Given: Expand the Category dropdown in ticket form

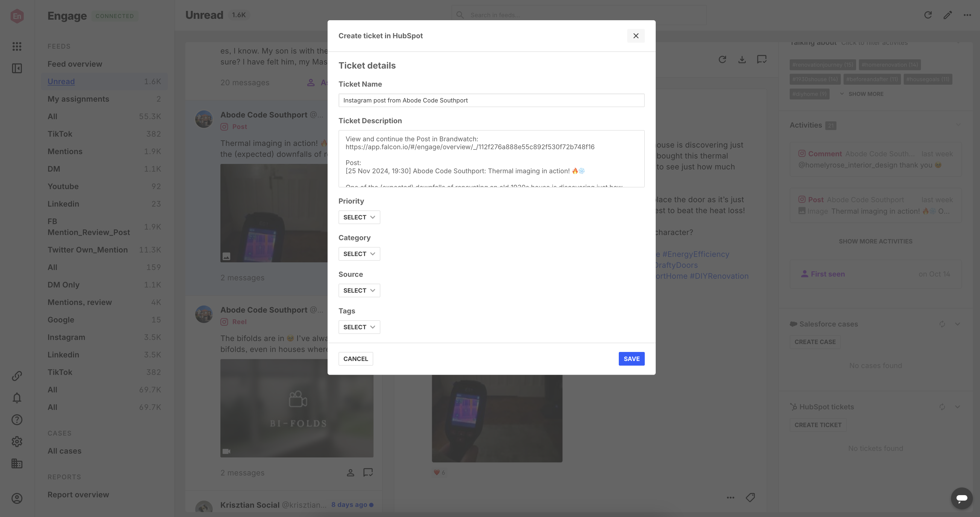Looking at the screenshot, I should coord(359,253).
